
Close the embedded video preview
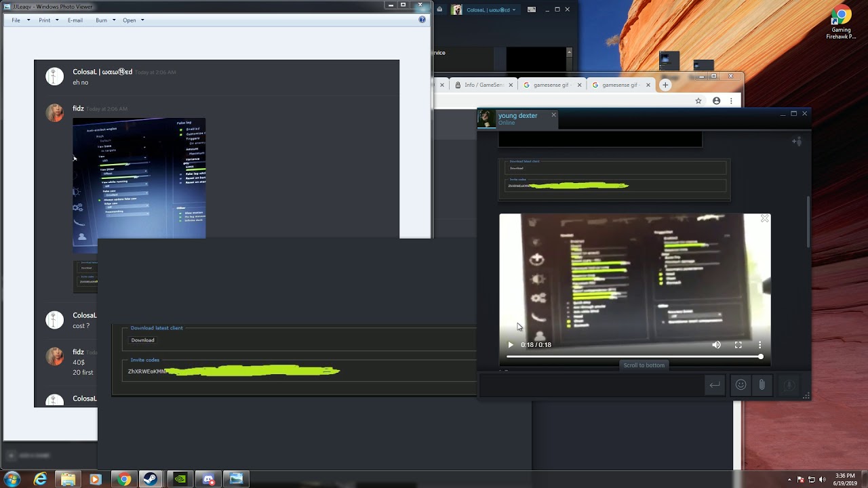coord(764,218)
